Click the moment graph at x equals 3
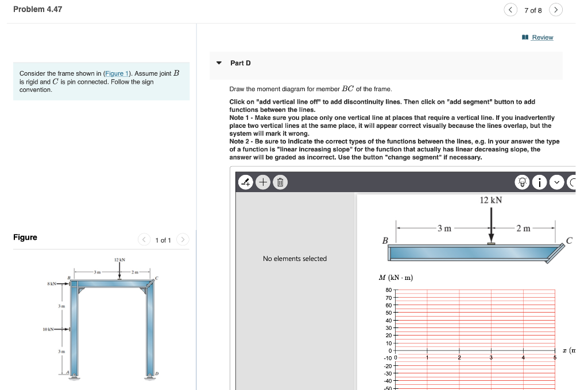 492,350
